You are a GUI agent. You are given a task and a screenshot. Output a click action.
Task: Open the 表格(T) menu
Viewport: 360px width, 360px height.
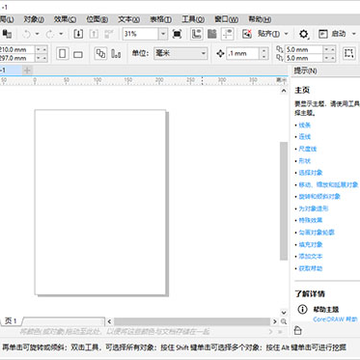click(161, 20)
